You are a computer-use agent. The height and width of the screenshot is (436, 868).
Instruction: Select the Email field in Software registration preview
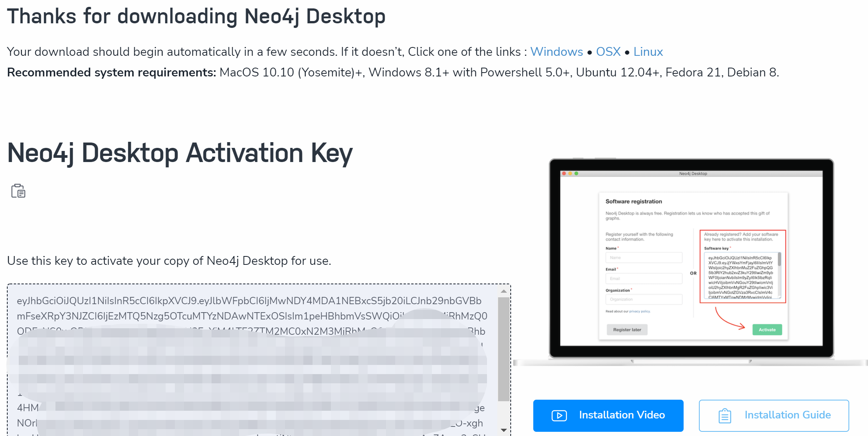click(644, 279)
